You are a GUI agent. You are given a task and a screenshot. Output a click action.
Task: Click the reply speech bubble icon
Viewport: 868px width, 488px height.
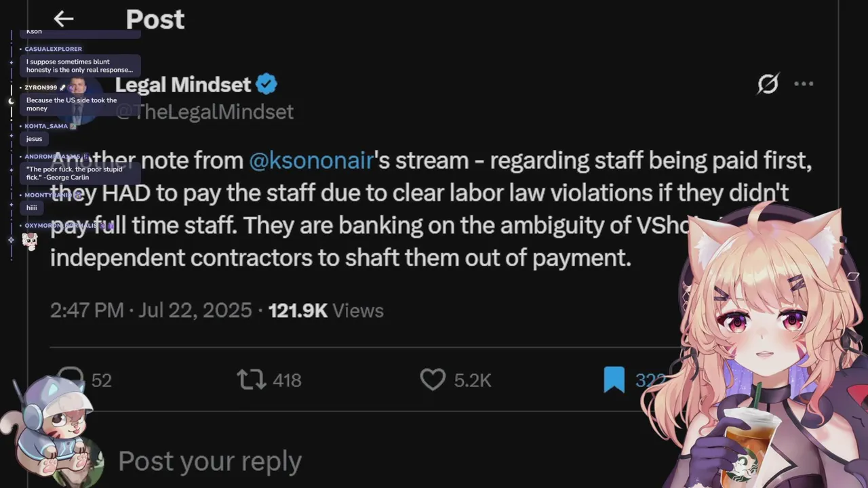(x=71, y=380)
